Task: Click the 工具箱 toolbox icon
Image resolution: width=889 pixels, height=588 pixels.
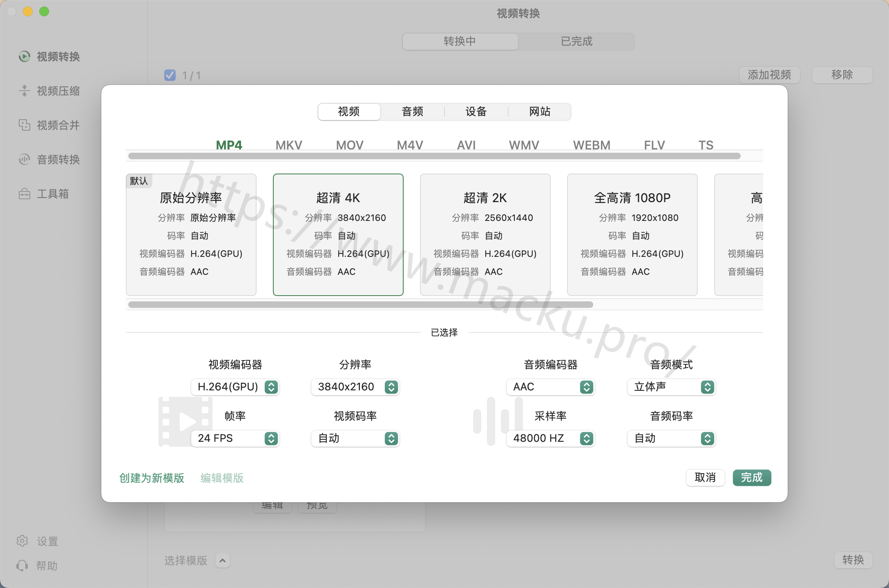Action: pyautogui.click(x=25, y=194)
